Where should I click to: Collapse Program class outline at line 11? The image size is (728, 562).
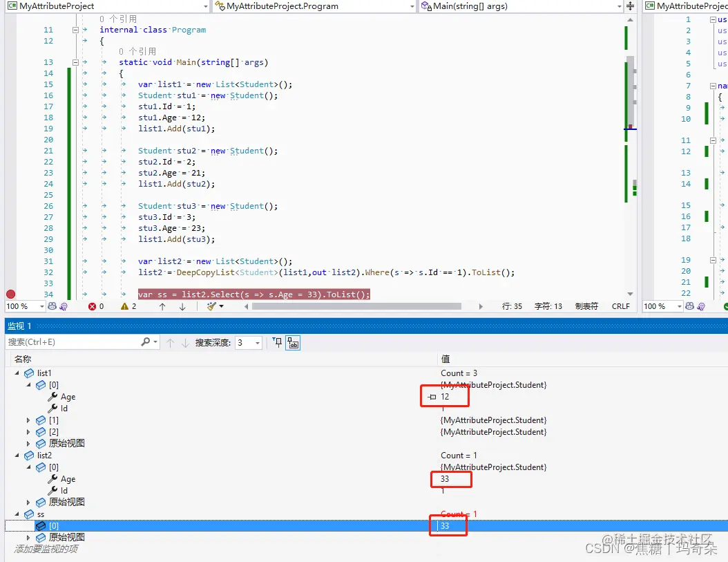pos(75,30)
